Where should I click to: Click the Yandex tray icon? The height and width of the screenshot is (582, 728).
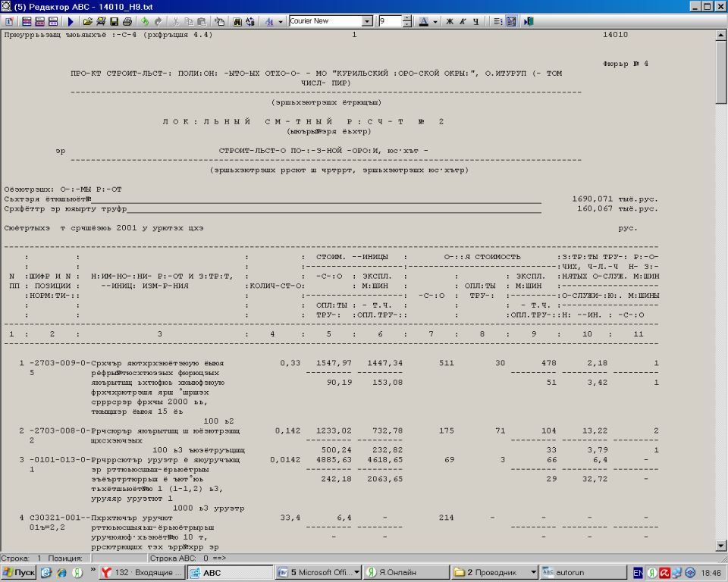[x=652, y=573]
